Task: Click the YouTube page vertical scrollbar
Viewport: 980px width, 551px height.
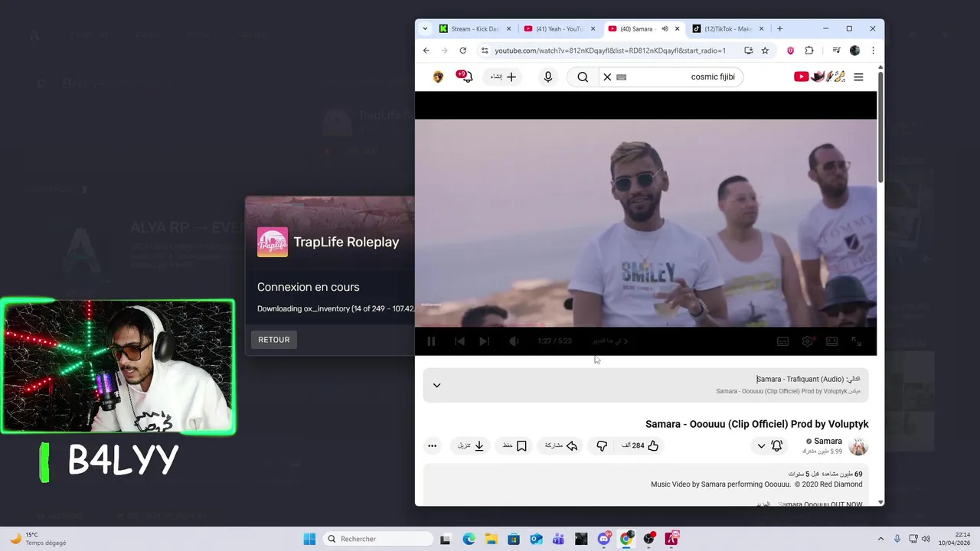Action: (880, 126)
